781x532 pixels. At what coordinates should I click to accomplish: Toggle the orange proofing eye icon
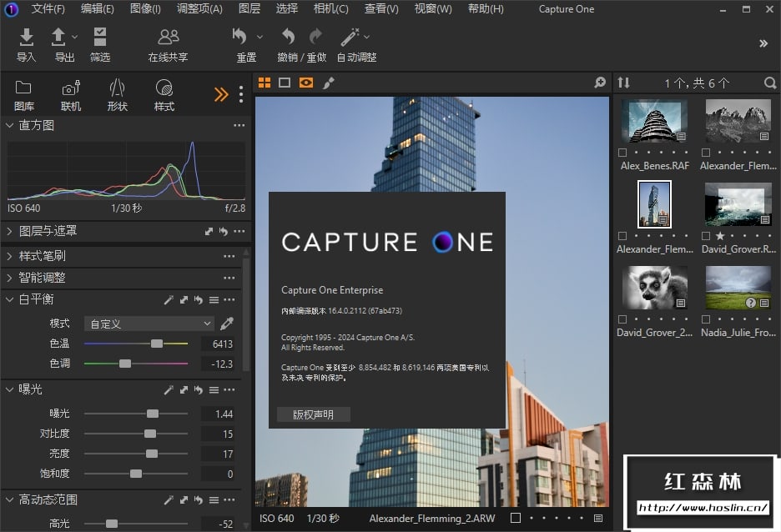[306, 83]
